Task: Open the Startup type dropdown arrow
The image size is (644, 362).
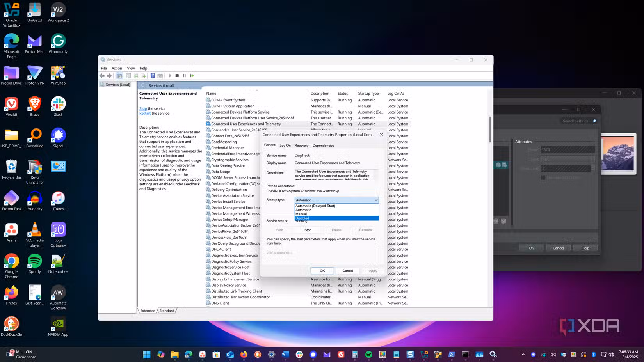Action: pos(376,200)
